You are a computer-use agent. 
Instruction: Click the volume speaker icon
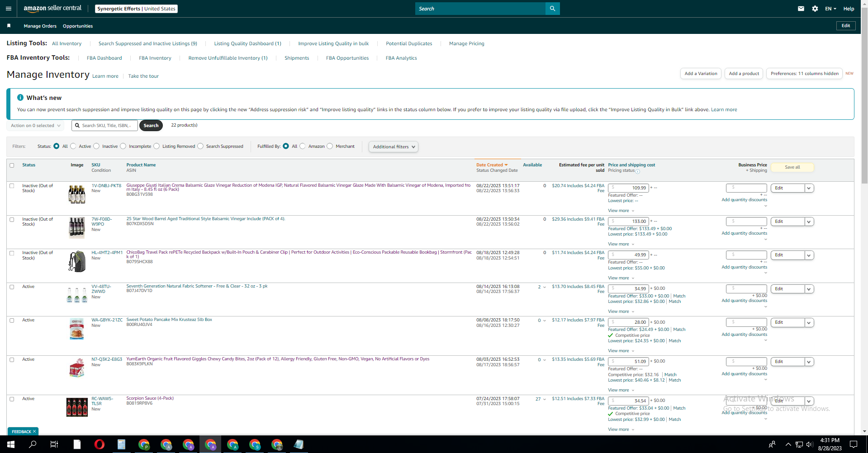click(x=810, y=444)
